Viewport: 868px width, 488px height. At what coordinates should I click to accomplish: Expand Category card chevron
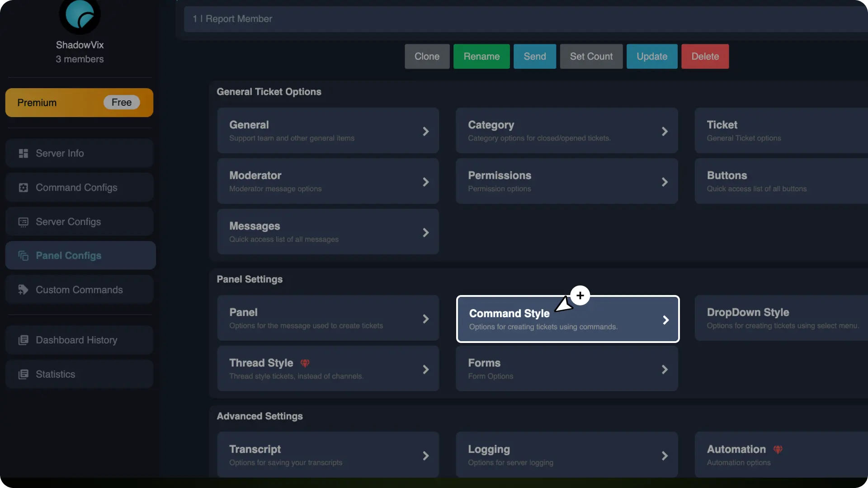[665, 131]
